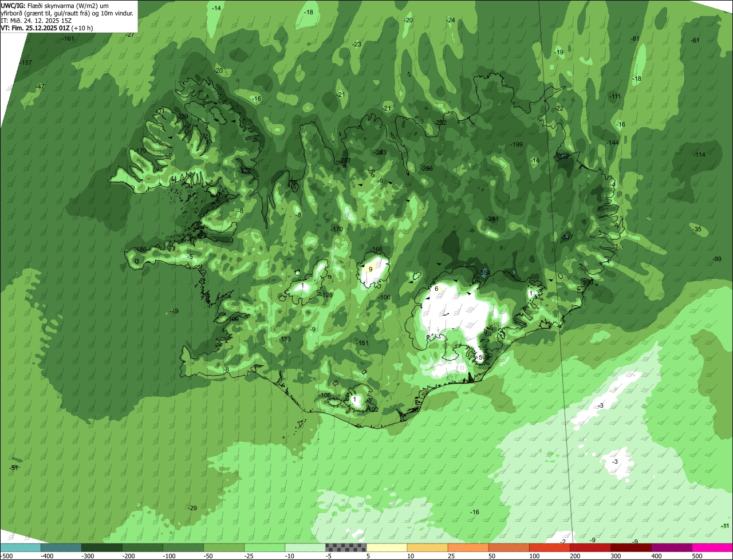Click the orange 25 to 50 legend swatch
The image size is (733, 560).
click(468, 548)
